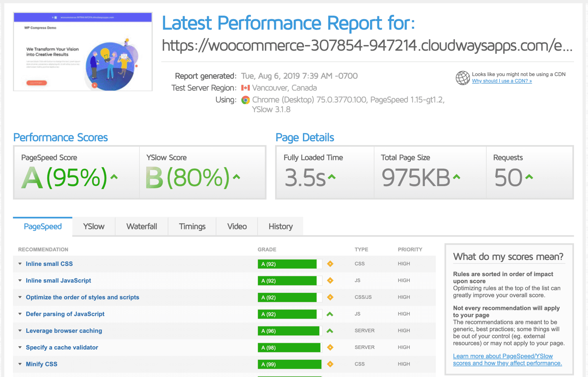Image resolution: width=588 pixels, height=377 pixels.
Task: Click the Canada flag icon
Action: [245, 88]
